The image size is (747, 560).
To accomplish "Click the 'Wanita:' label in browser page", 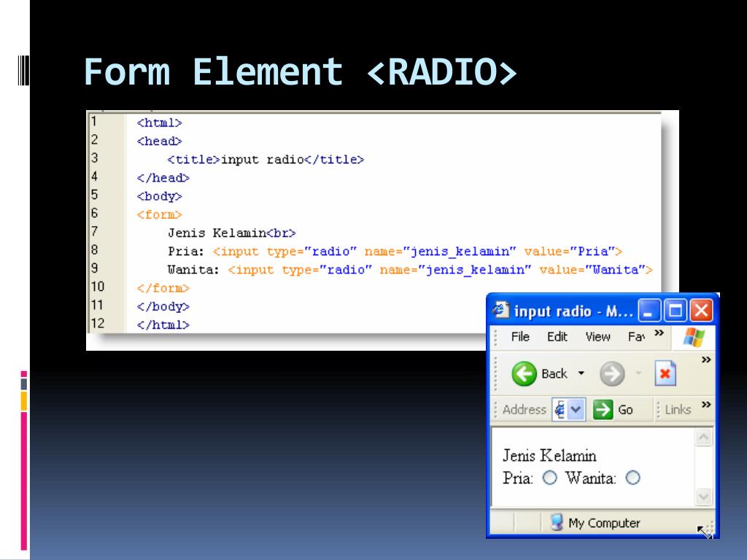I will pyautogui.click(x=591, y=478).
